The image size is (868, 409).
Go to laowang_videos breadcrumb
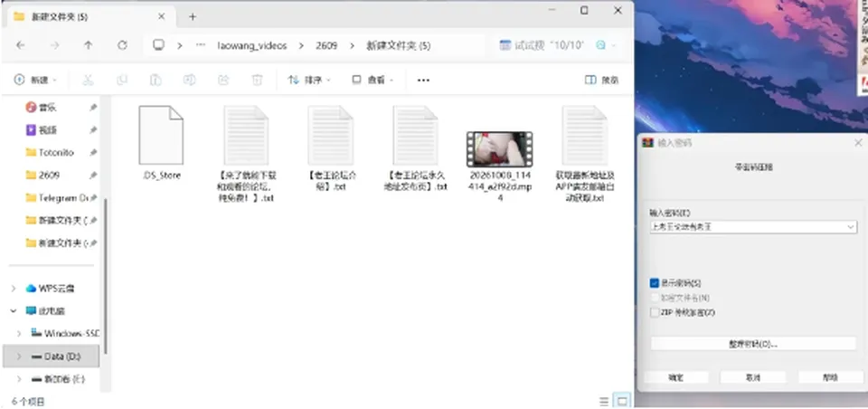click(x=252, y=46)
